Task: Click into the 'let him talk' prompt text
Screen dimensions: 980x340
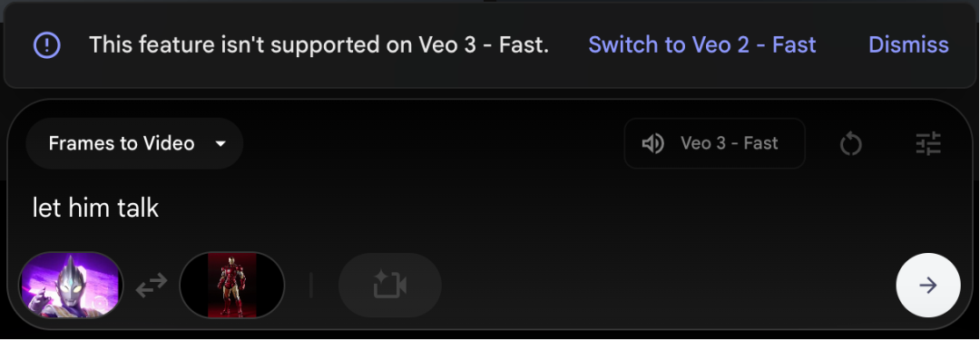Action: (x=95, y=208)
